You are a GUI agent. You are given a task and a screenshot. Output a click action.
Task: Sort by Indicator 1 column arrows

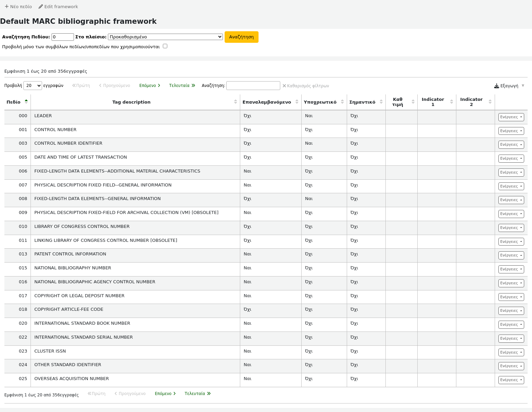pos(452,102)
